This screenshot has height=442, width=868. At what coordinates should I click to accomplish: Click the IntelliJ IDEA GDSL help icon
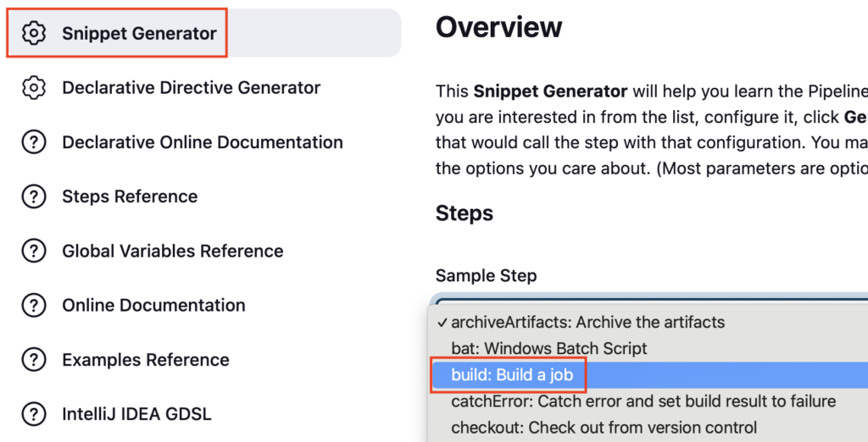[x=34, y=414]
